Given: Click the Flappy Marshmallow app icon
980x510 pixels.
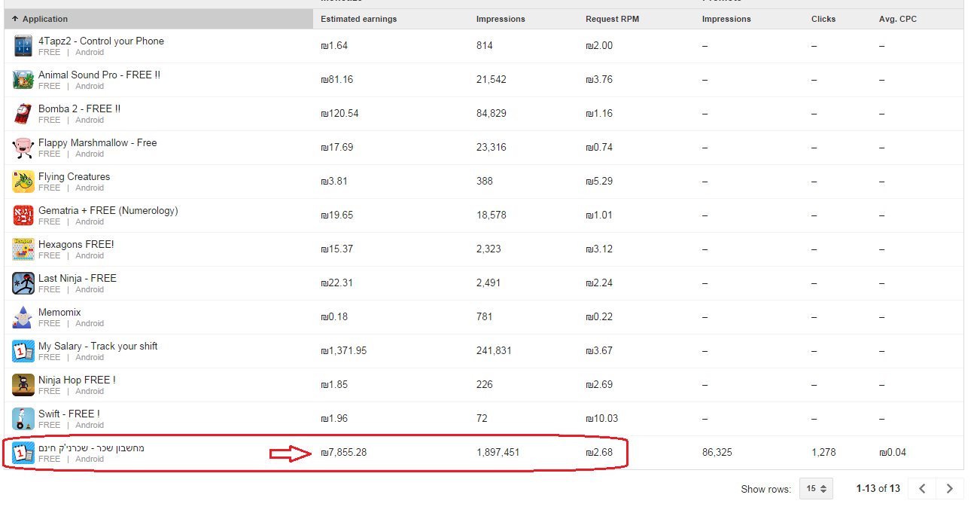Looking at the screenshot, I should tap(23, 148).
